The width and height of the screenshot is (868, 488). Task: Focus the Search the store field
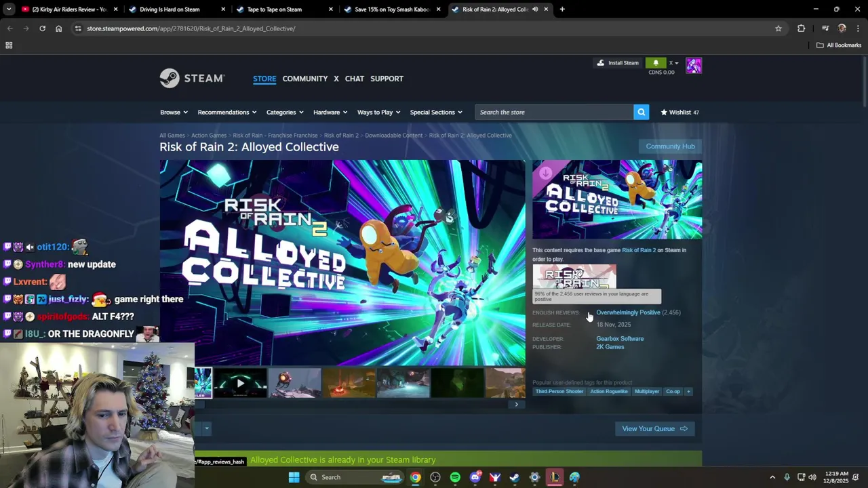pos(554,113)
